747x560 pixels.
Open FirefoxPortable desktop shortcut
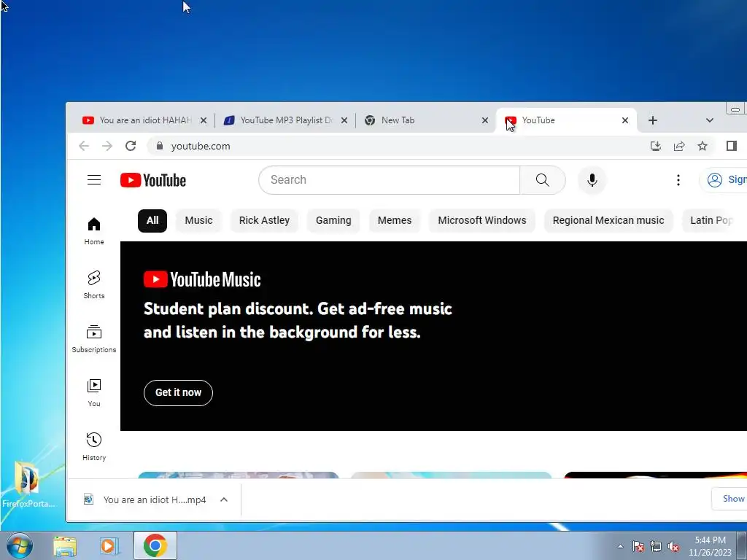(28, 484)
